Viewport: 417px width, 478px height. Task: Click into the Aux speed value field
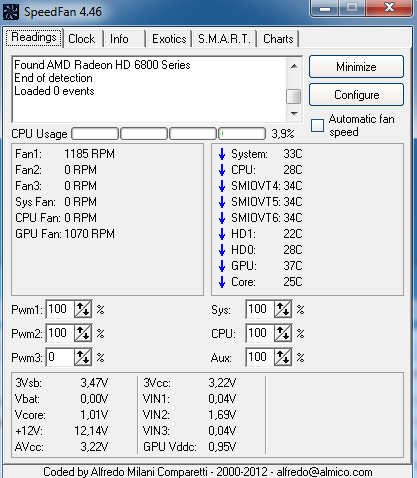click(260, 357)
